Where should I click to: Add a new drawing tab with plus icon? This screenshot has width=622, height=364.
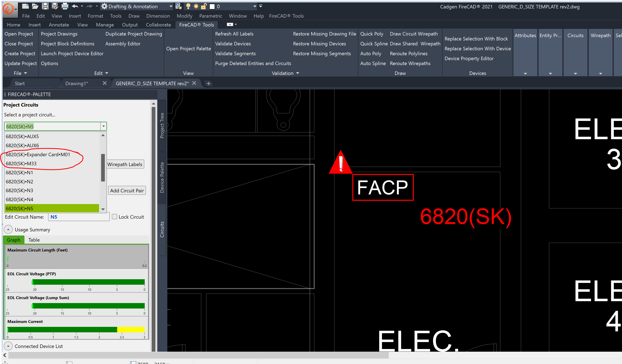(x=208, y=84)
